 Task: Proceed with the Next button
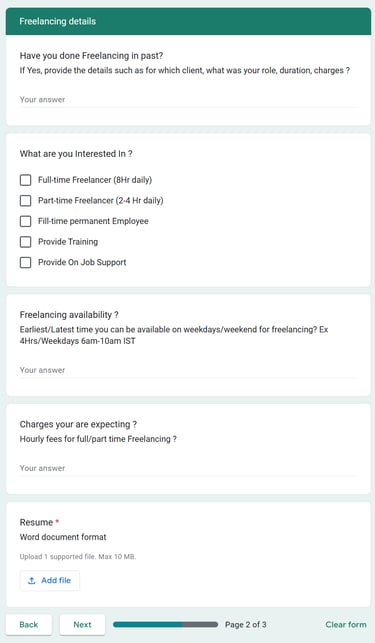(x=82, y=625)
